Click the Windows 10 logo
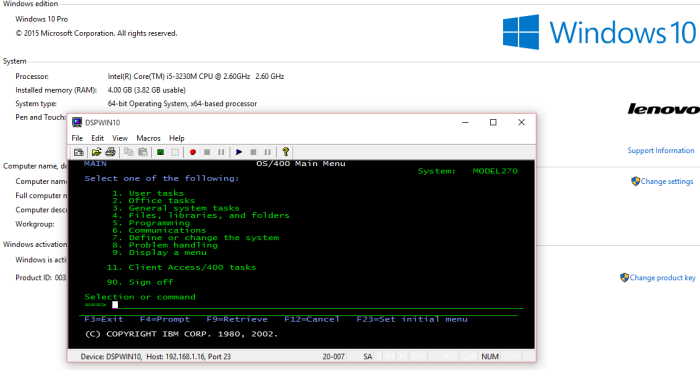Viewport: 700px width, 370px height. [x=599, y=32]
